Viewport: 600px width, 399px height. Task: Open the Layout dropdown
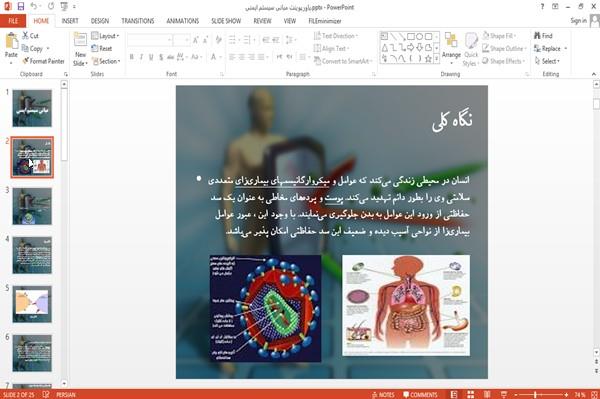tap(105, 36)
